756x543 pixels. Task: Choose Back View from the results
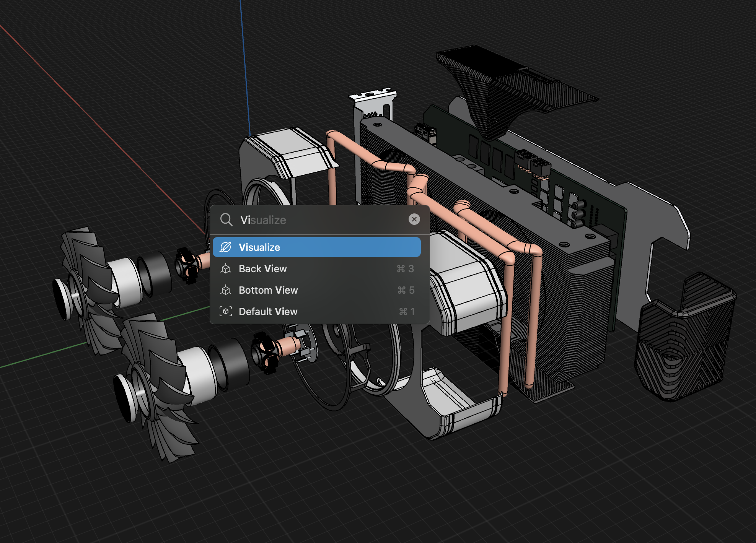pyautogui.click(x=316, y=269)
